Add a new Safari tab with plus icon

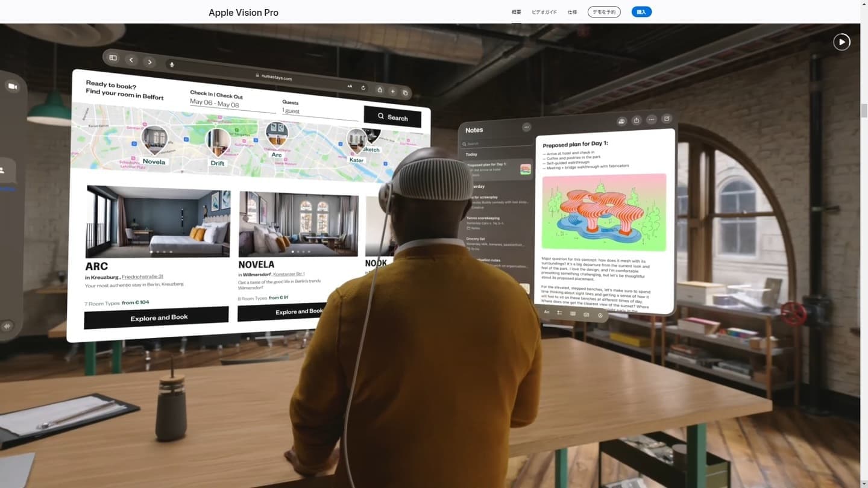(x=392, y=92)
